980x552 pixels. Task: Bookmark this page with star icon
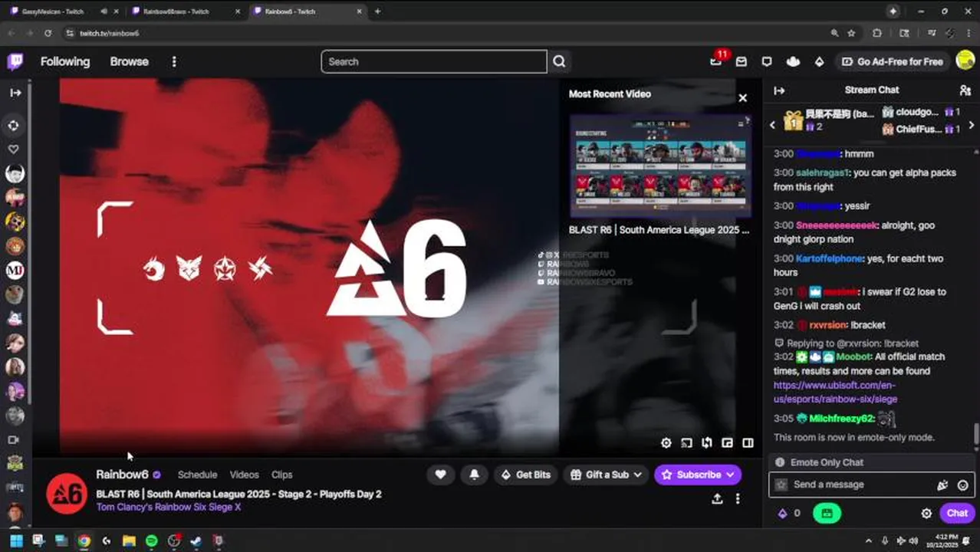[x=852, y=33]
